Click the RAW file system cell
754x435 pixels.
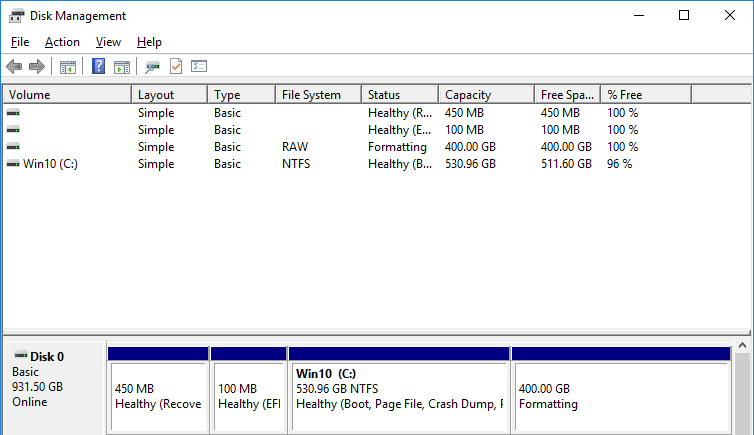(295, 147)
